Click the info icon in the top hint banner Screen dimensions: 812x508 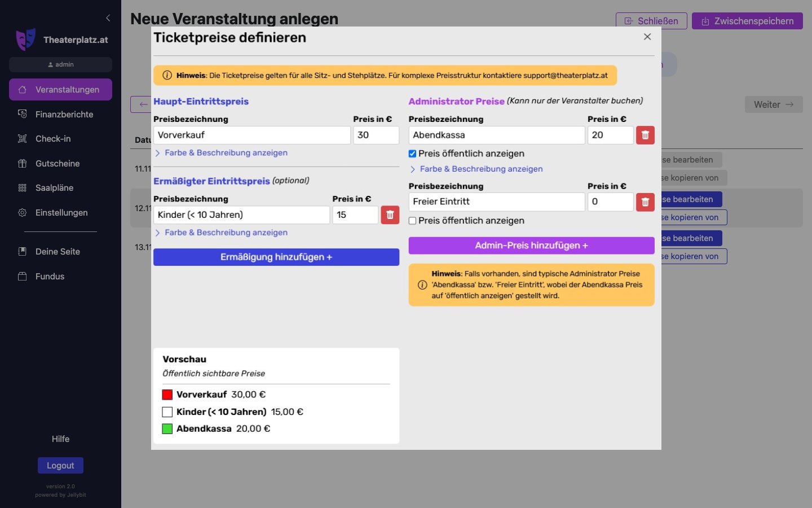pyautogui.click(x=167, y=76)
